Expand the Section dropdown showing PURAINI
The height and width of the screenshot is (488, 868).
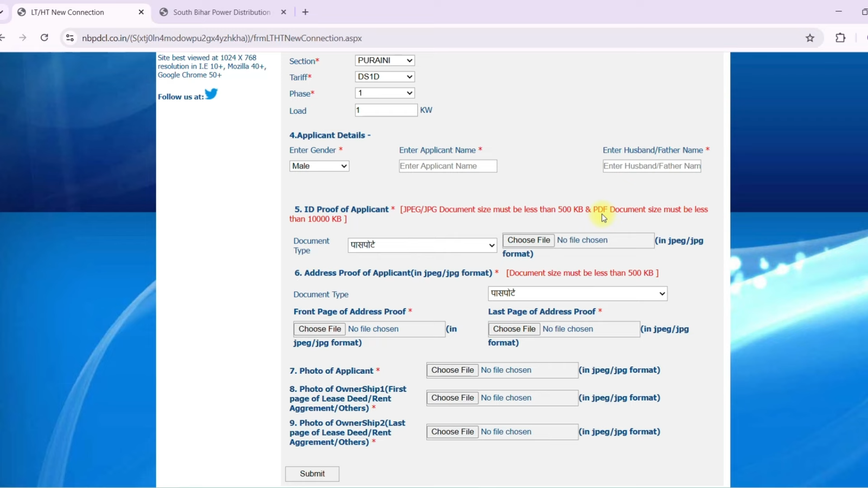coord(385,61)
